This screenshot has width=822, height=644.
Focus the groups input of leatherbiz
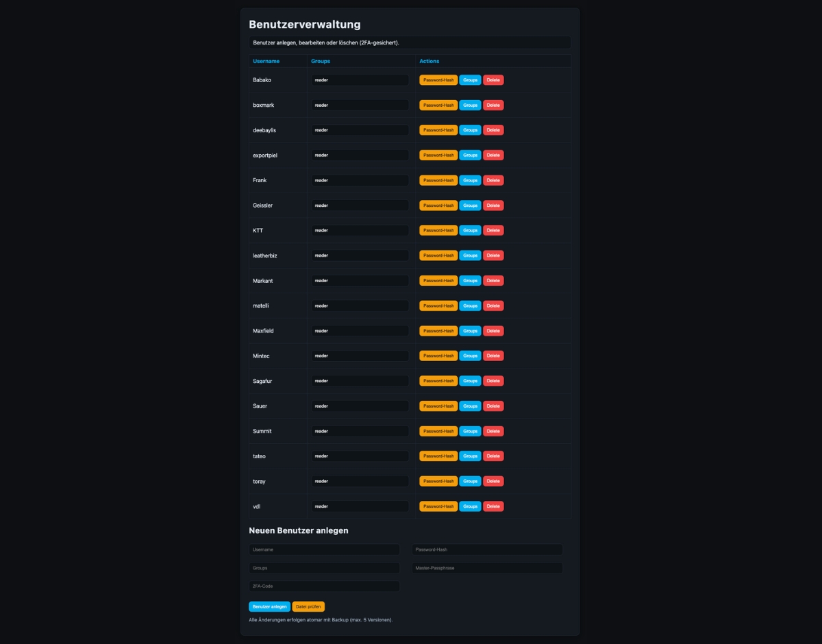(360, 256)
